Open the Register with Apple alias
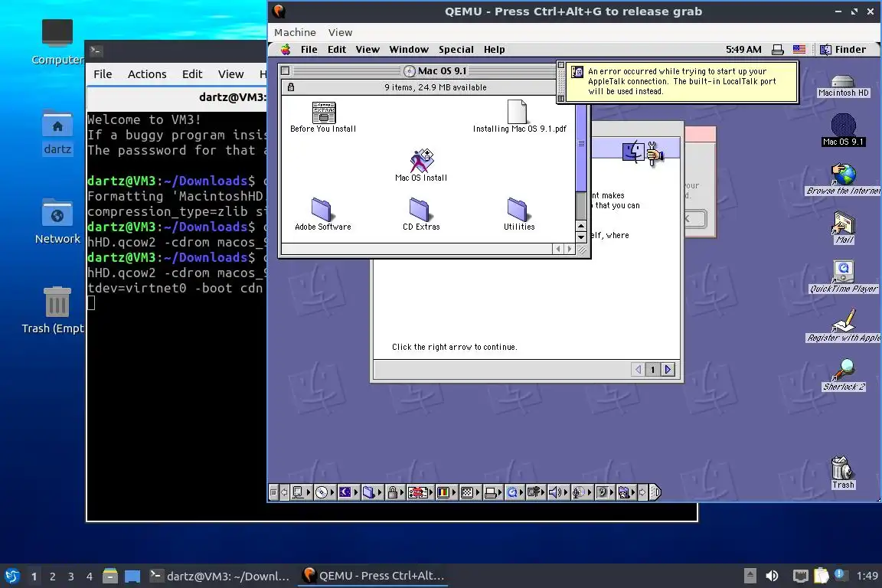Viewport: 882px width, 588px height. (x=844, y=322)
